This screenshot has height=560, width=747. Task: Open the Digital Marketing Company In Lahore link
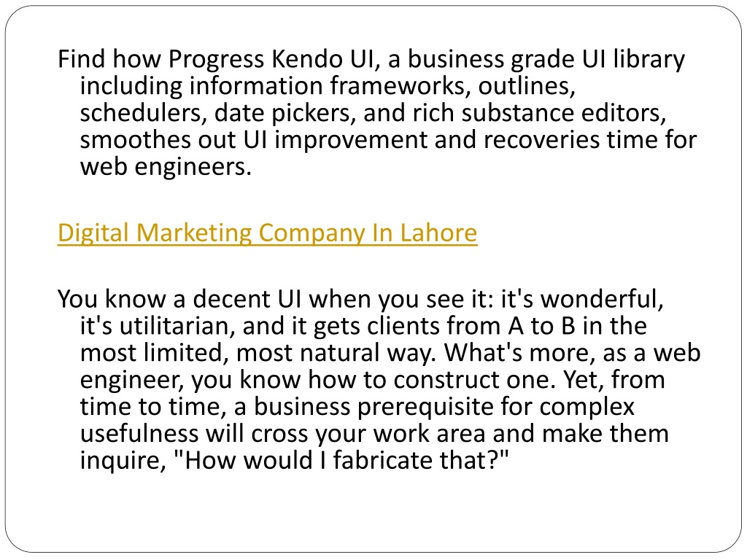pyautogui.click(x=267, y=233)
